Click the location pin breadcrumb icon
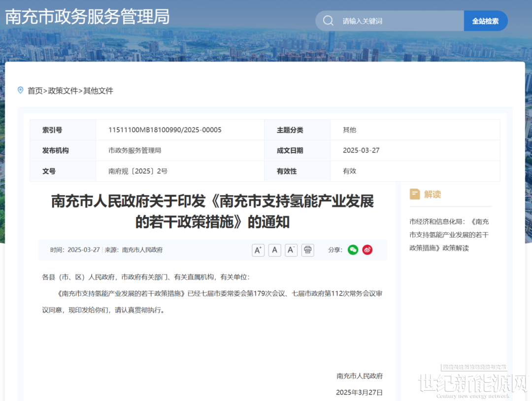The image size is (532, 401). 20,90
